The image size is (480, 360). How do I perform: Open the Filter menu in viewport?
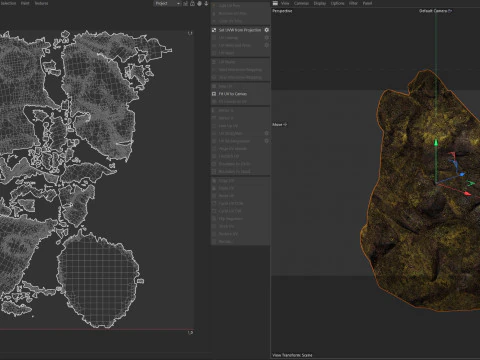pos(353,3)
